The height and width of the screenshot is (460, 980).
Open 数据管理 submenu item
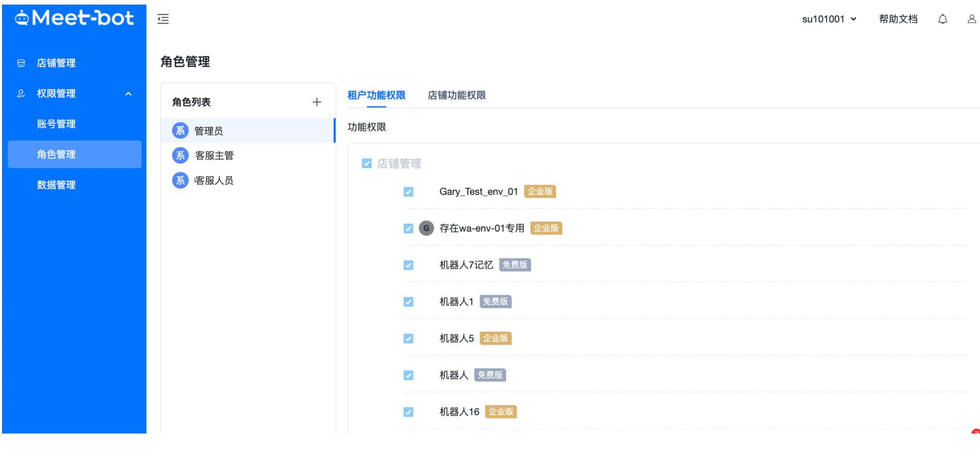coord(74,185)
